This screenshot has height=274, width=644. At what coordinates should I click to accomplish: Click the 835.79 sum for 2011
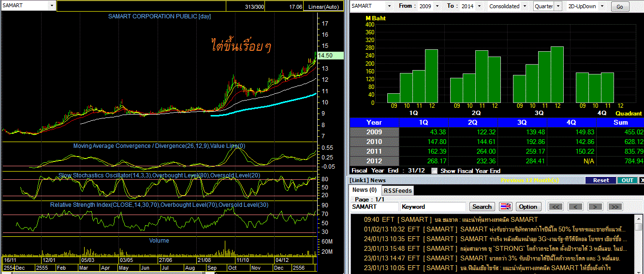633,151
